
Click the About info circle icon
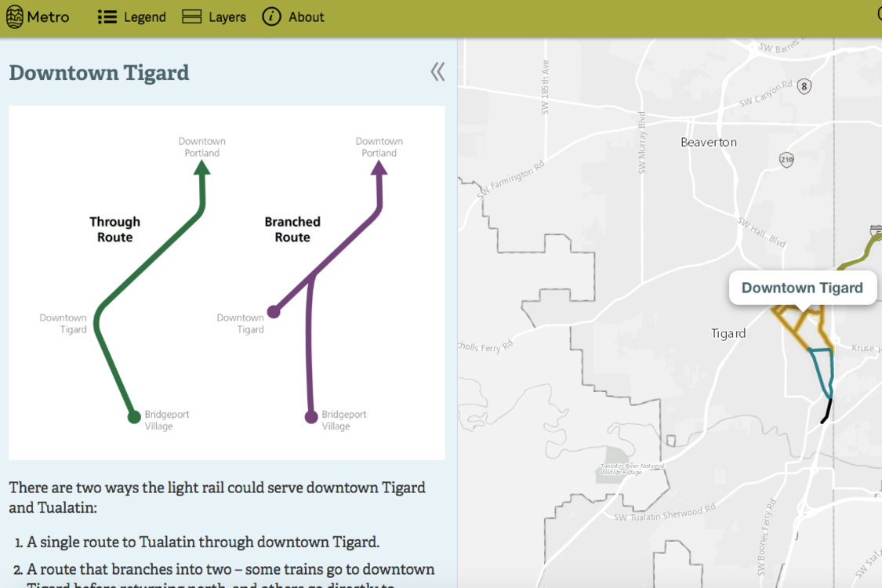(x=271, y=17)
